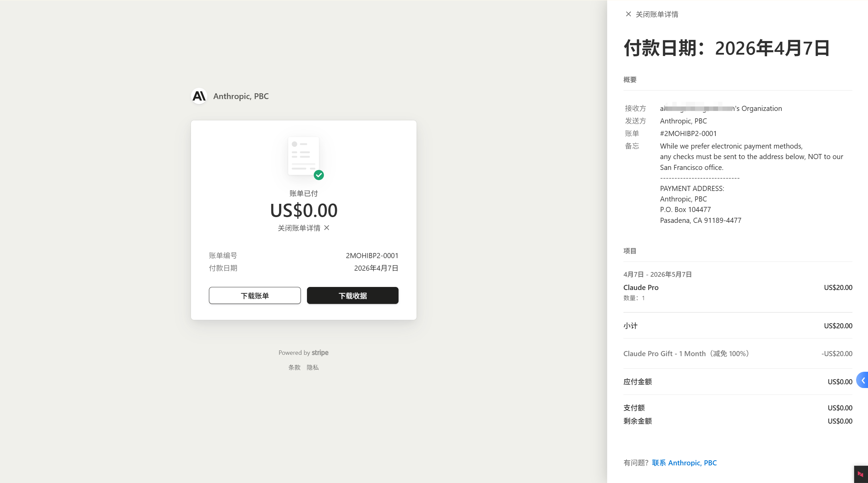Viewport: 868px width, 483px height.
Task: Click the #2MOHIBP2-0001 invoice in summary
Action: pos(688,133)
